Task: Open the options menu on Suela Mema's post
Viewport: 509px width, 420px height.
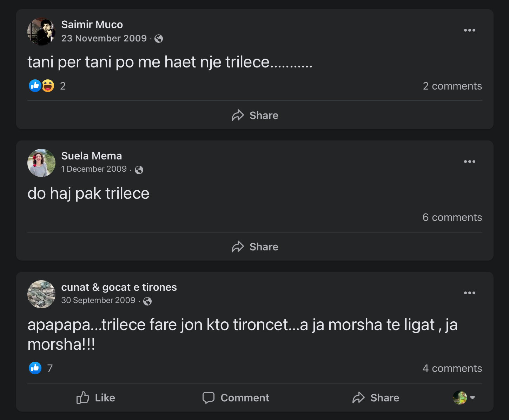Action: point(470,162)
